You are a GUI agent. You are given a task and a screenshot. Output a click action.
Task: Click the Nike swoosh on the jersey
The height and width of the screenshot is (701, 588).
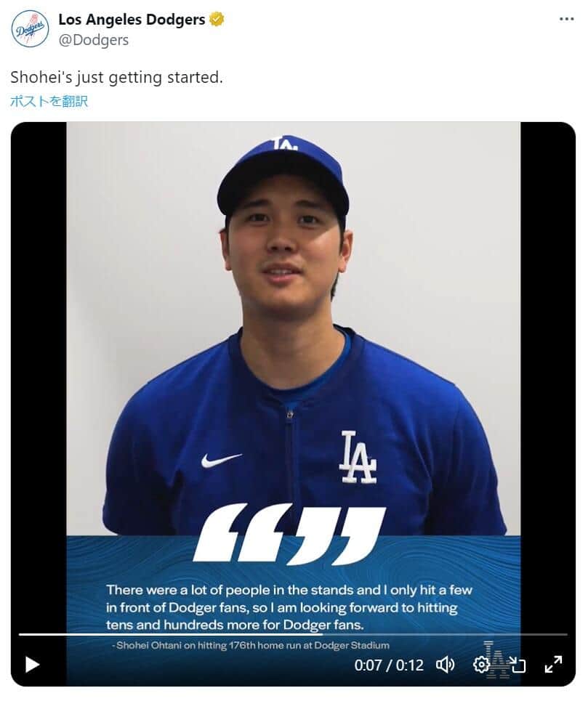point(221,460)
